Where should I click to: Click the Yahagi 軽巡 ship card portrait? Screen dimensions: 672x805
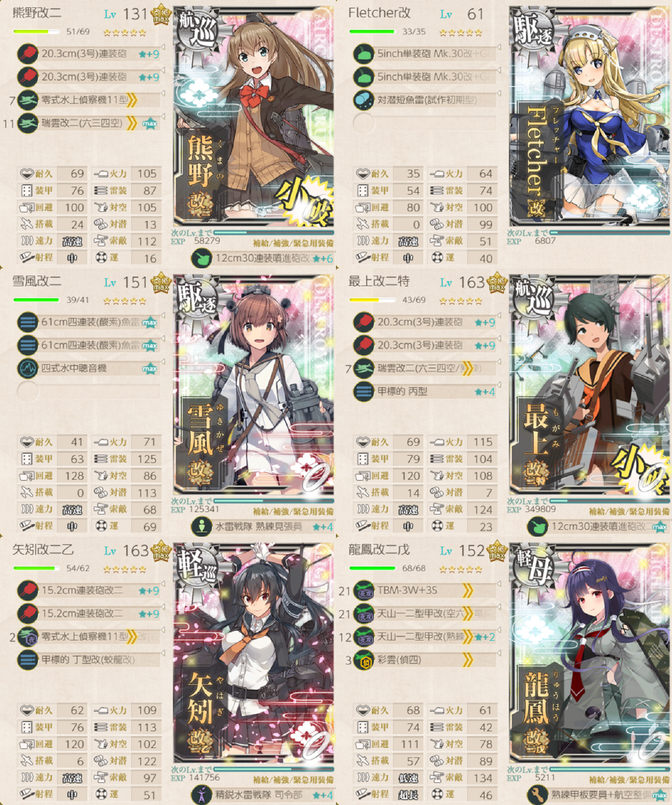coord(254,653)
